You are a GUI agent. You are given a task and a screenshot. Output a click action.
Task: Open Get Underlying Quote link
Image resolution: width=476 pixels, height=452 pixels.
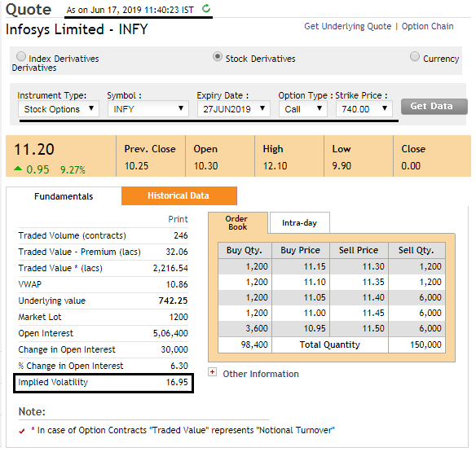[347, 26]
